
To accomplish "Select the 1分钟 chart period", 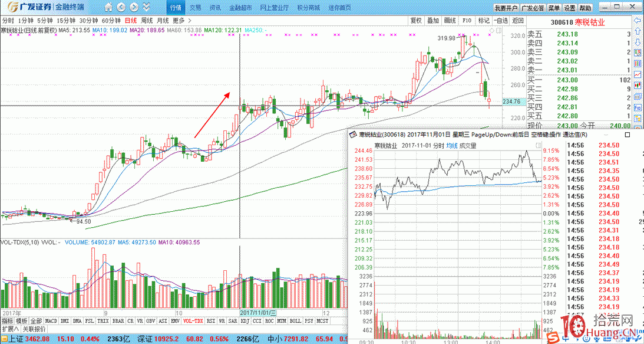I will pos(25,20).
